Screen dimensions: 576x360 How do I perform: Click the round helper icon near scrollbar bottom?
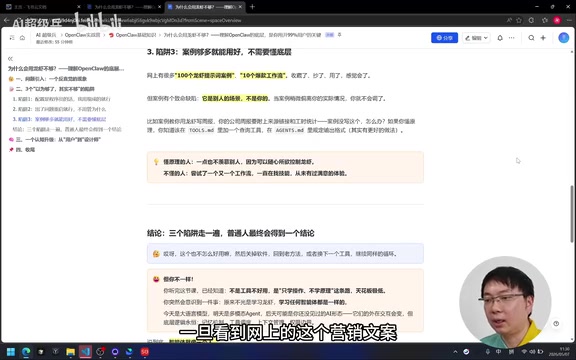coord(556,324)
